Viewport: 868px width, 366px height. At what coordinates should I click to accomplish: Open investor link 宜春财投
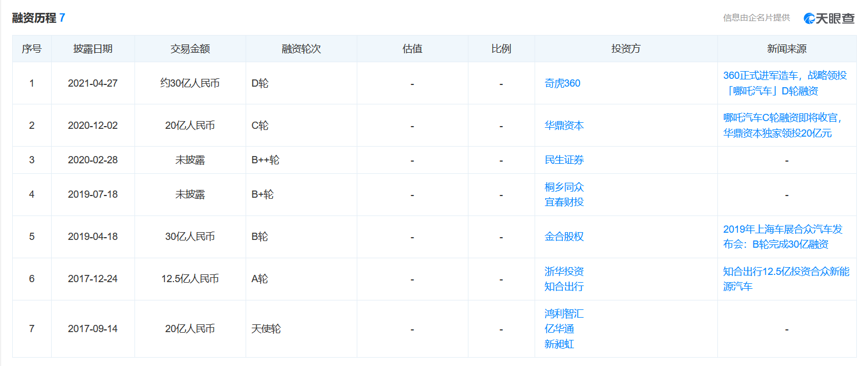coord(564,202)
